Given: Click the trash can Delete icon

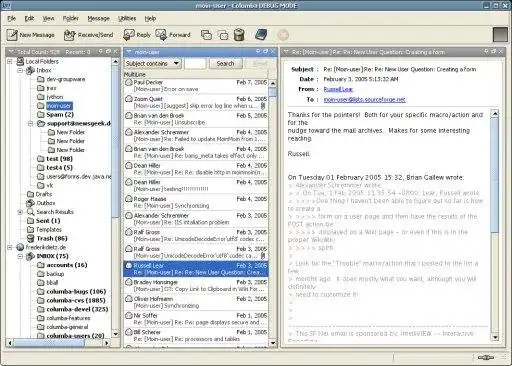Looking at the screenshot, I should tap(239, 35).
